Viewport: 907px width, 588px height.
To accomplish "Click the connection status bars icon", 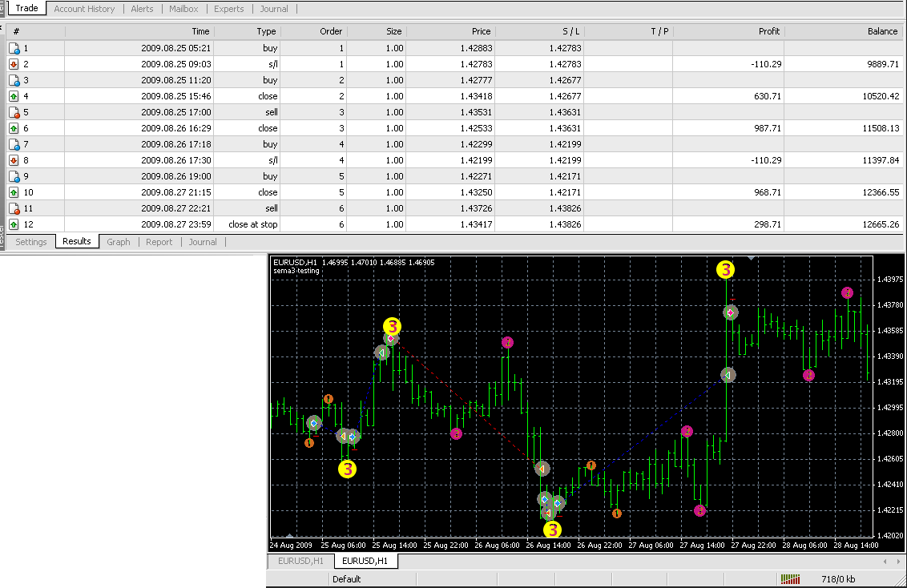I will (789, 578).
